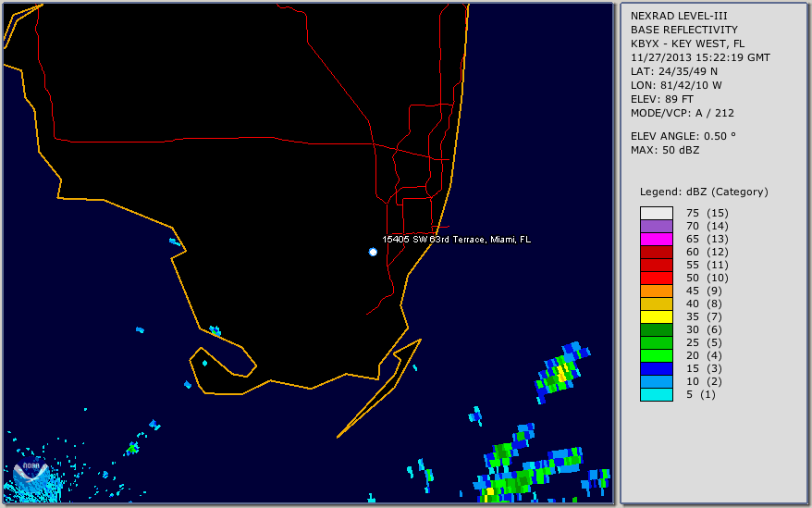Click the ELEV: 89 FT text
Image resolution: width=812 pixels, height=508 pixels.
click(x=661, y=100)
